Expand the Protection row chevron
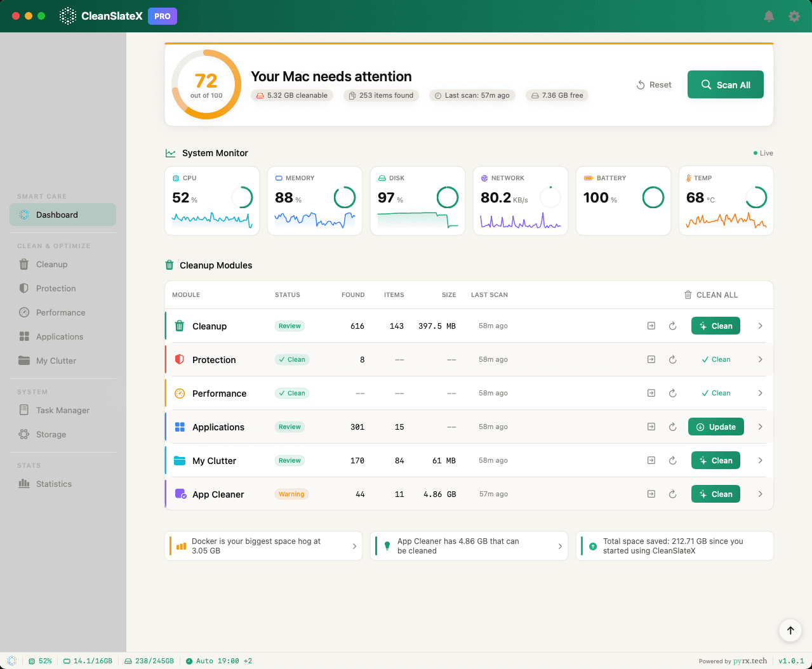812x669 pixels. [760, 359]
